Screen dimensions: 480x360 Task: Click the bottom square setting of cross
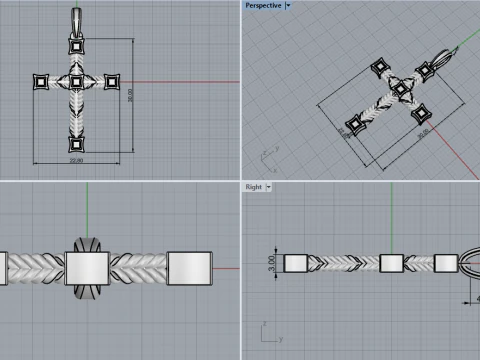point(76,144)
